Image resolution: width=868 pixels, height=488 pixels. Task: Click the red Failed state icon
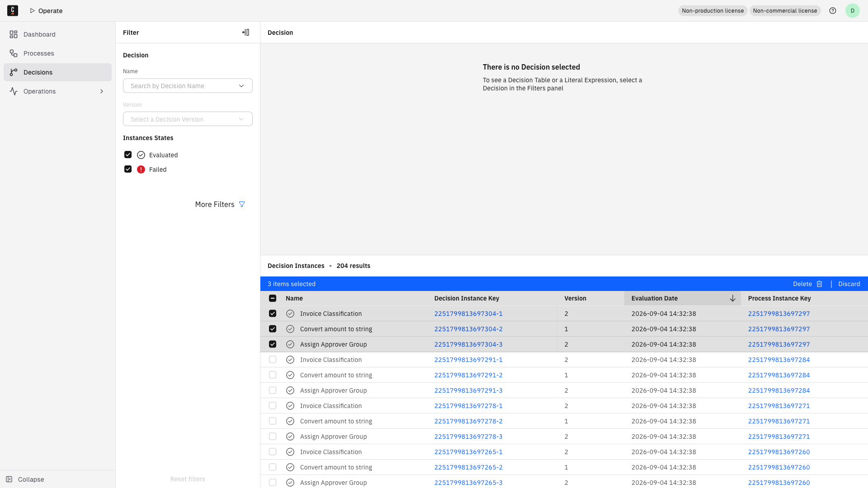pos(141,169)
